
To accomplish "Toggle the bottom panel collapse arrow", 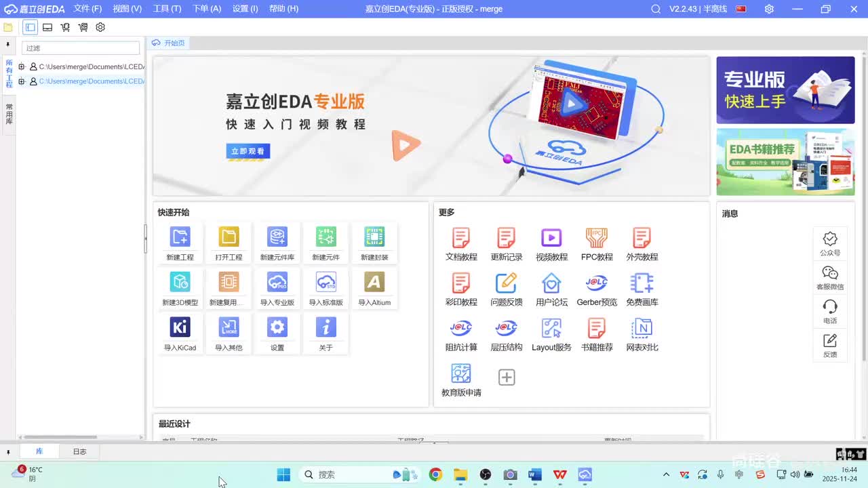I will 8,452.
